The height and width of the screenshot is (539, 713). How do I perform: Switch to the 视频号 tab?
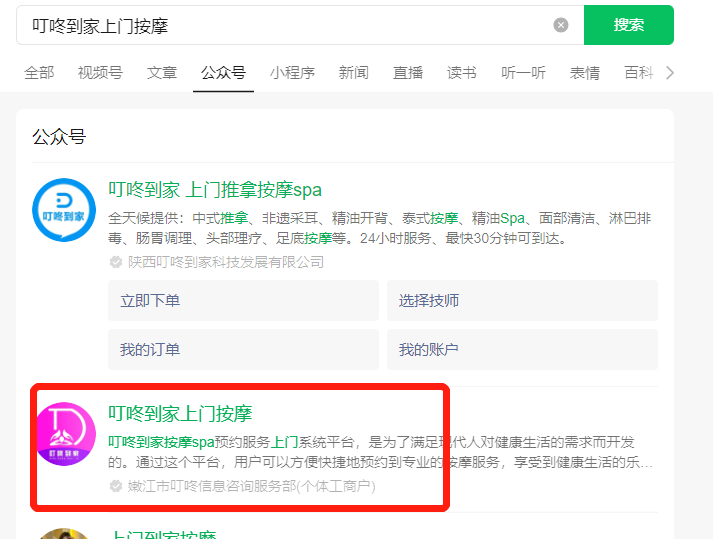pos(100,73)
